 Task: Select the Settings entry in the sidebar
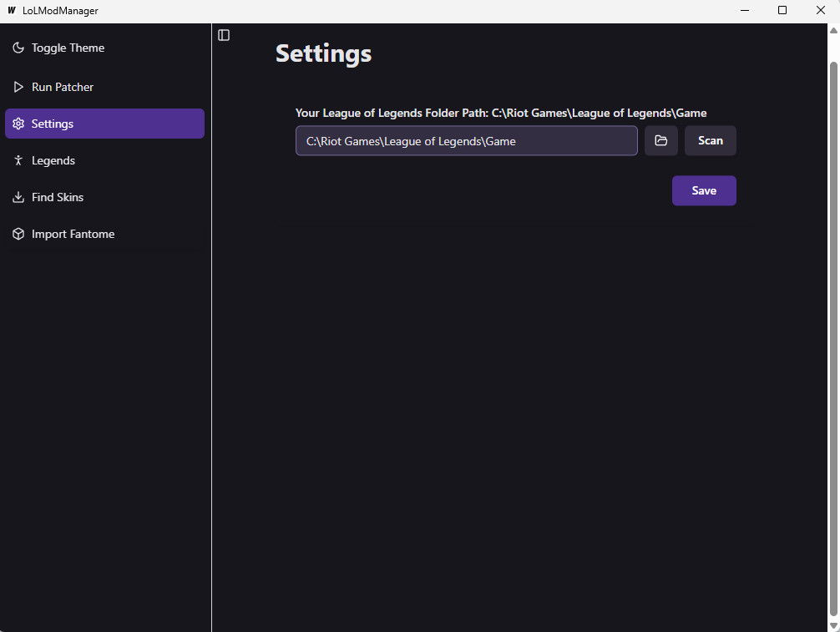pyautogui.click(x=104, y=123)
